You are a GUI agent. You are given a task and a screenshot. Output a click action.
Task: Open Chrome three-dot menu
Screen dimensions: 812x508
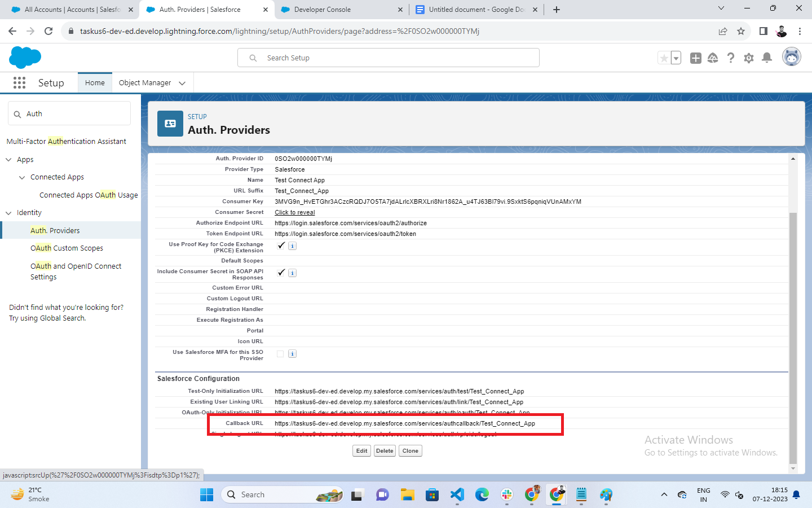[x=800, y=31]
